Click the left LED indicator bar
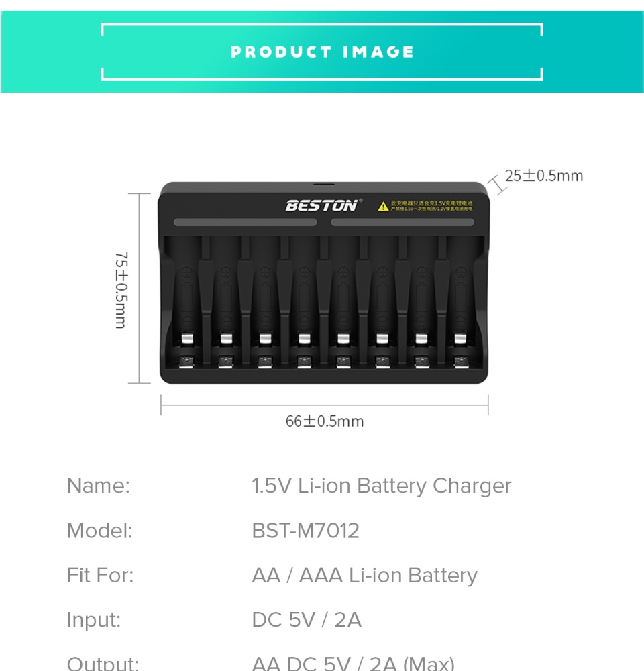This screenshot has height=671, width=644. (246, 223)
